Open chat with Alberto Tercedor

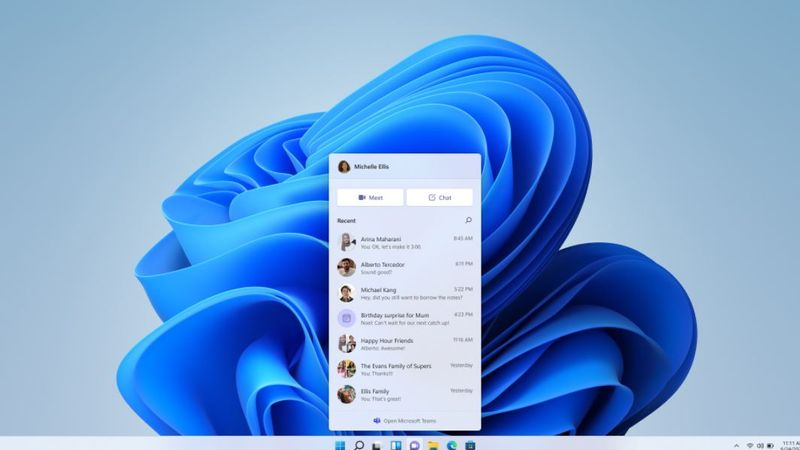pyautogui.click(x=405, y=268)
